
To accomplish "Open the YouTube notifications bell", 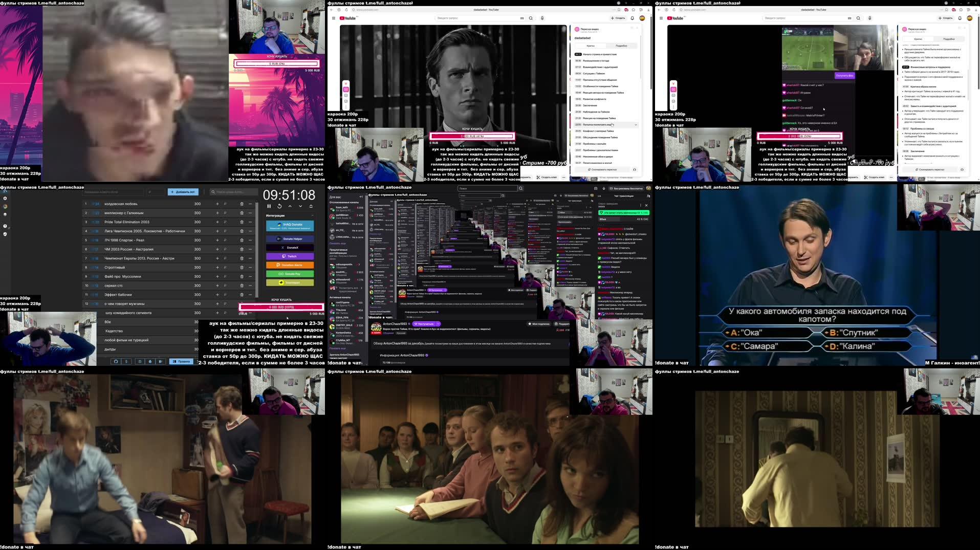I will [x=631, y=18].
